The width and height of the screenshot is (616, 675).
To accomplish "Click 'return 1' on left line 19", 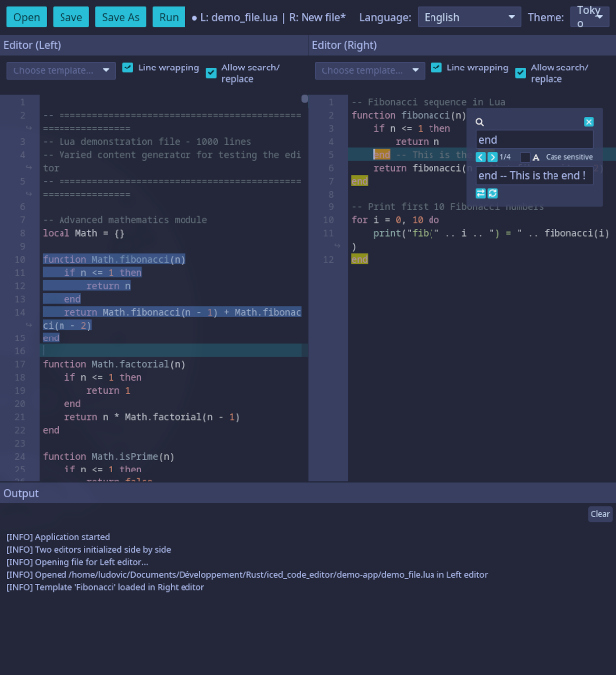I will click(x=108, y=391).
